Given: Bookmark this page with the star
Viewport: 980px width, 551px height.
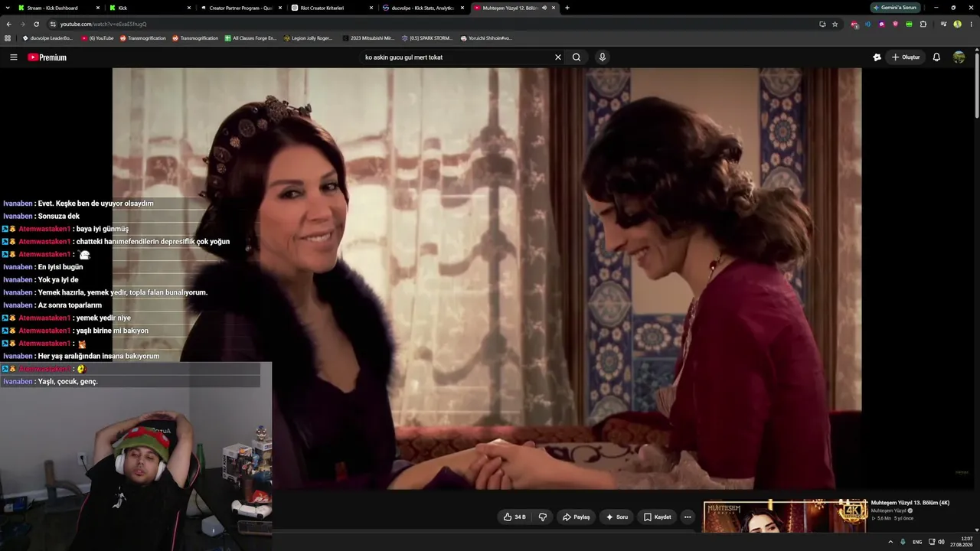Looking at the screenshot, I should (x=835, y=24).
